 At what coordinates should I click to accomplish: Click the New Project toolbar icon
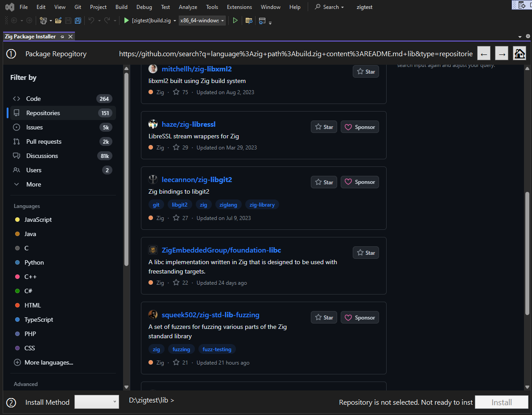pyautogui.click(x=44, y=20)
